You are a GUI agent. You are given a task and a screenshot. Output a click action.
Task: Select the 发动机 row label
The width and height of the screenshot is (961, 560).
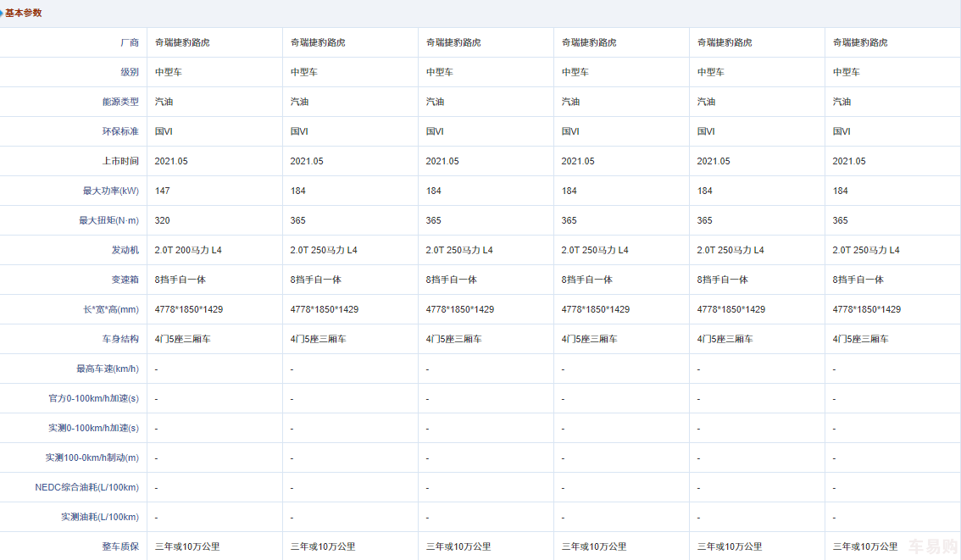(125, 250)
